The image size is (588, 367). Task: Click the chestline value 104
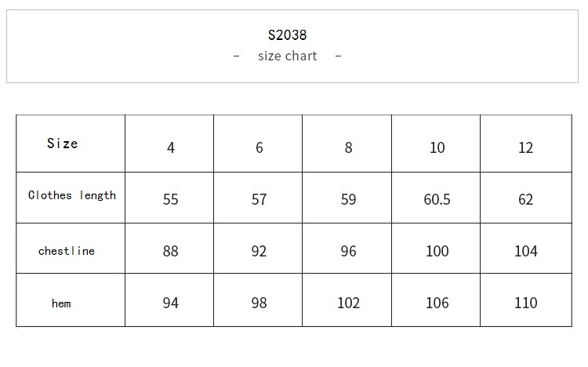click(x=526, y=251)
